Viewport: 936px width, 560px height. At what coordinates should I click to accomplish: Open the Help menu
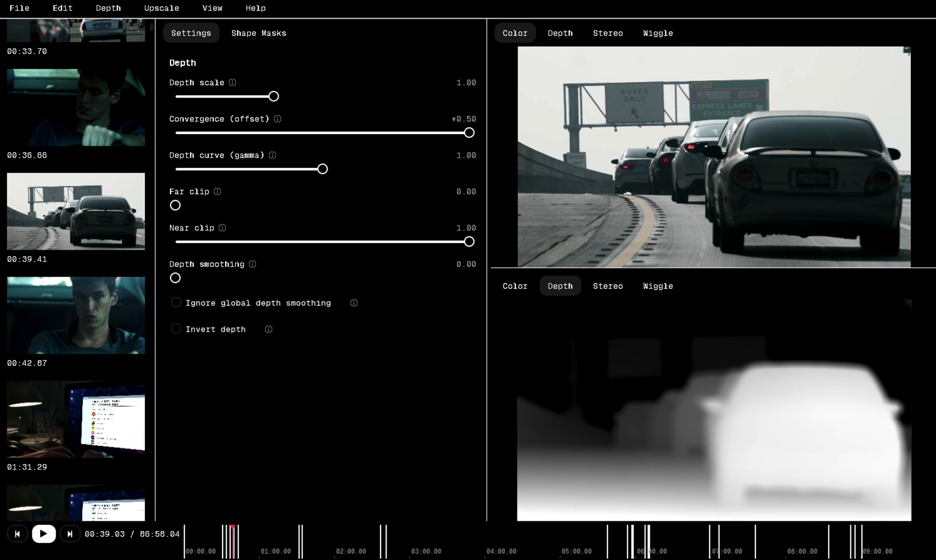tap(256, 8)
